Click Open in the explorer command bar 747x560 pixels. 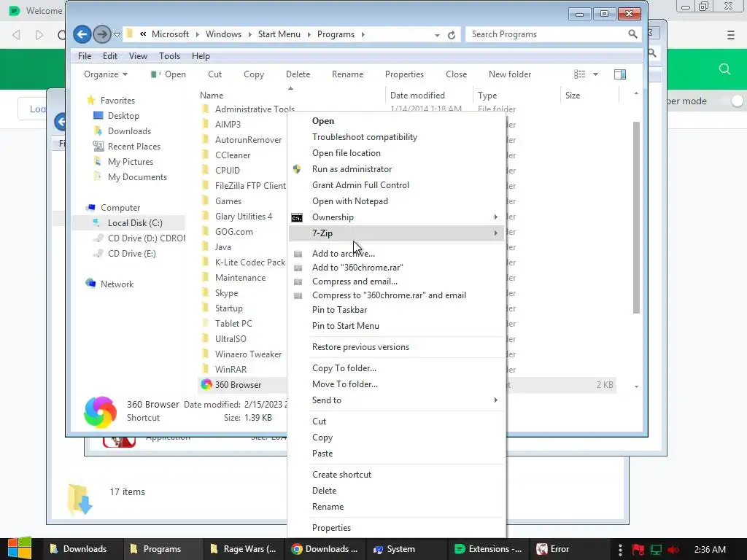coord(169,74)
